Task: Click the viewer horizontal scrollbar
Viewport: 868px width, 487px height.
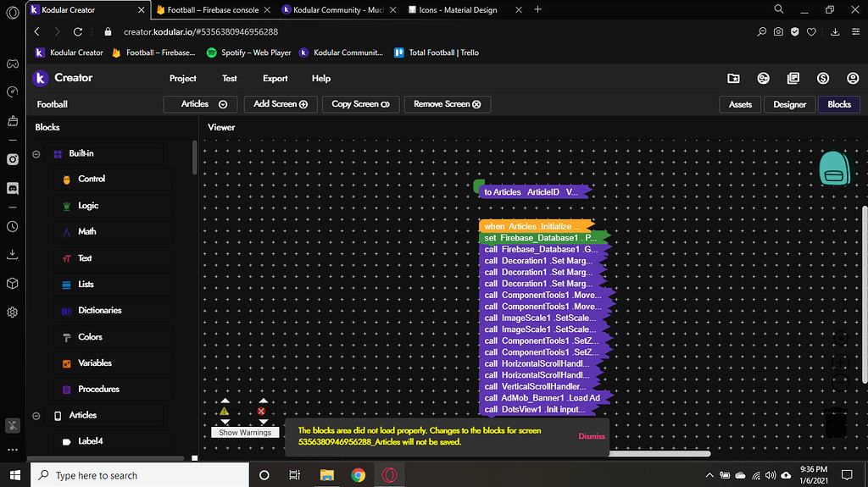Action: click(659, 454)
